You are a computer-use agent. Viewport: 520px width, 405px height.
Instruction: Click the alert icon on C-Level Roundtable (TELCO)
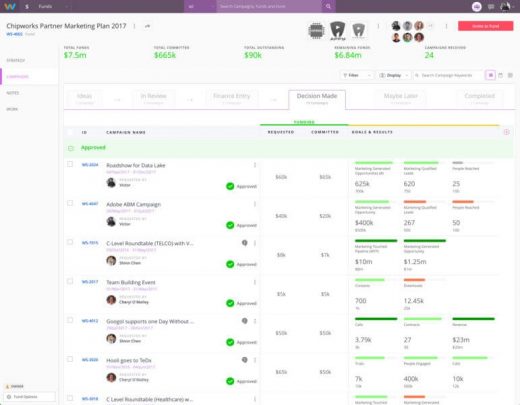245,243
